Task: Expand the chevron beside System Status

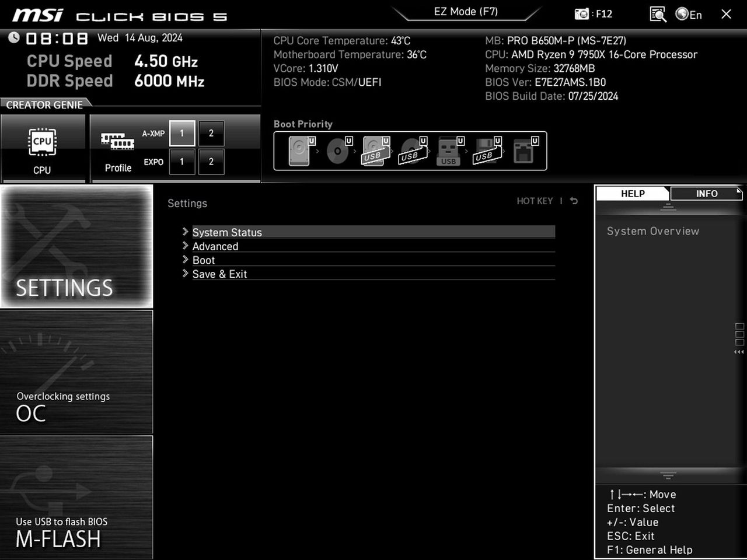Action: coord(185,232)
